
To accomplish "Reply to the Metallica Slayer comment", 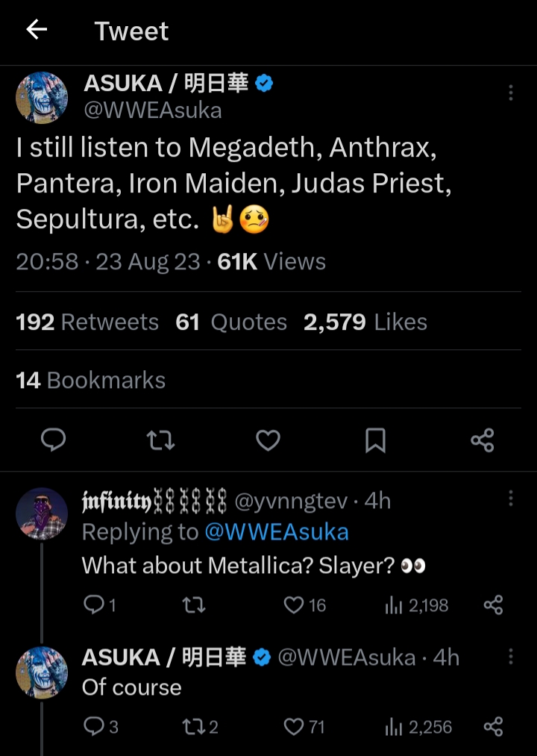I will [x=100, y=605].
